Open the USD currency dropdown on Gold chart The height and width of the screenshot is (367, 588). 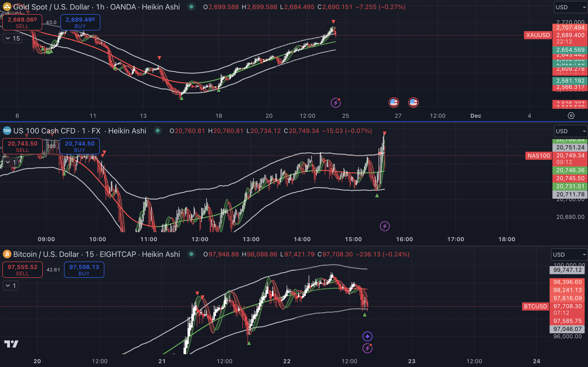(x=570, y=7)
